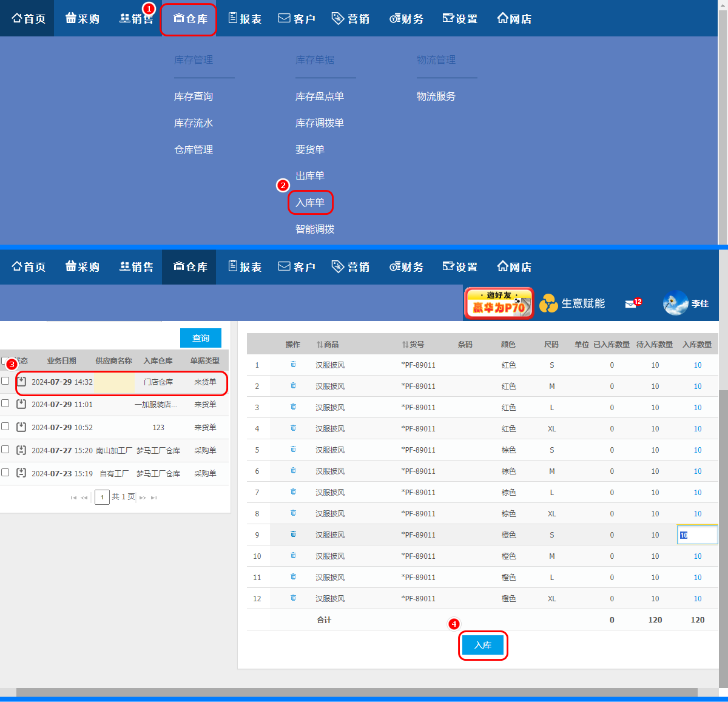Select 入库单 from the warehouse submenu
This screenshot has height=702, width=728.
click(310, 203)
